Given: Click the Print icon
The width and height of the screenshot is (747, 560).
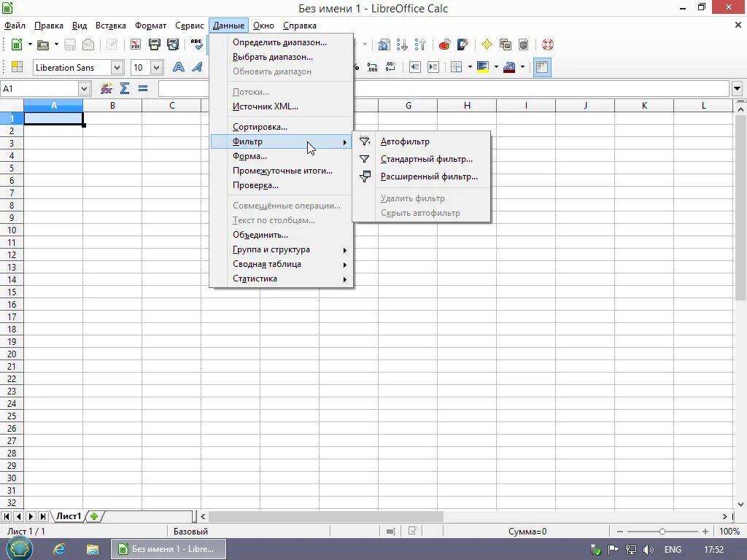Looking at the screenshot, I should click(155, 44).
